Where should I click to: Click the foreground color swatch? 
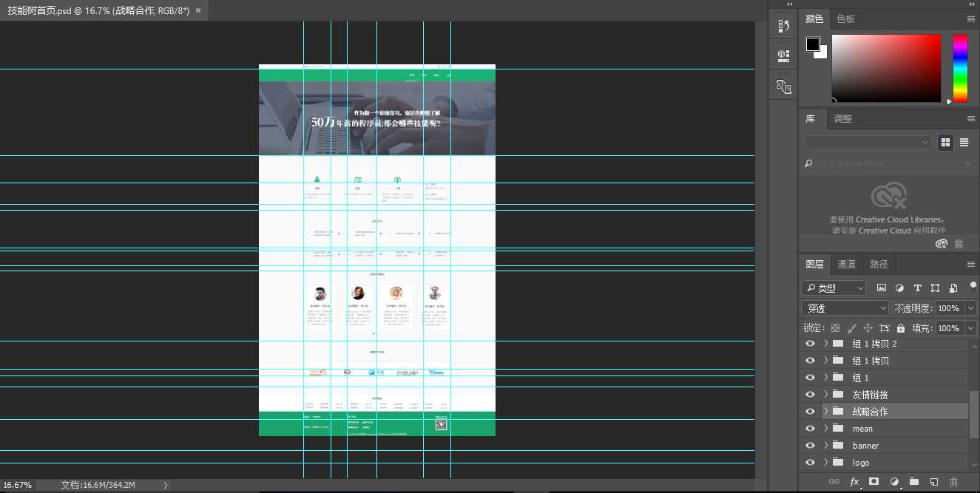coord(813,44)
